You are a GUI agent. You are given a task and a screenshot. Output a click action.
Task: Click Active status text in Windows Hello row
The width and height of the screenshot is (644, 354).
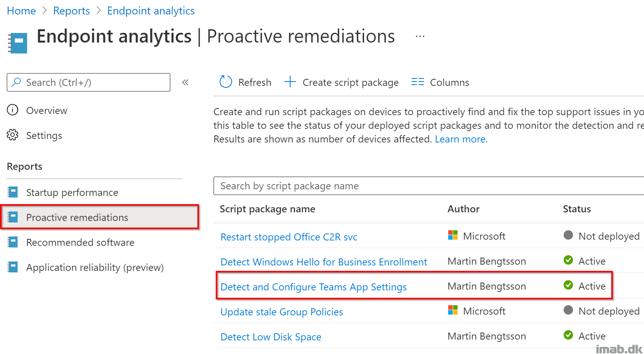[592, 261]
